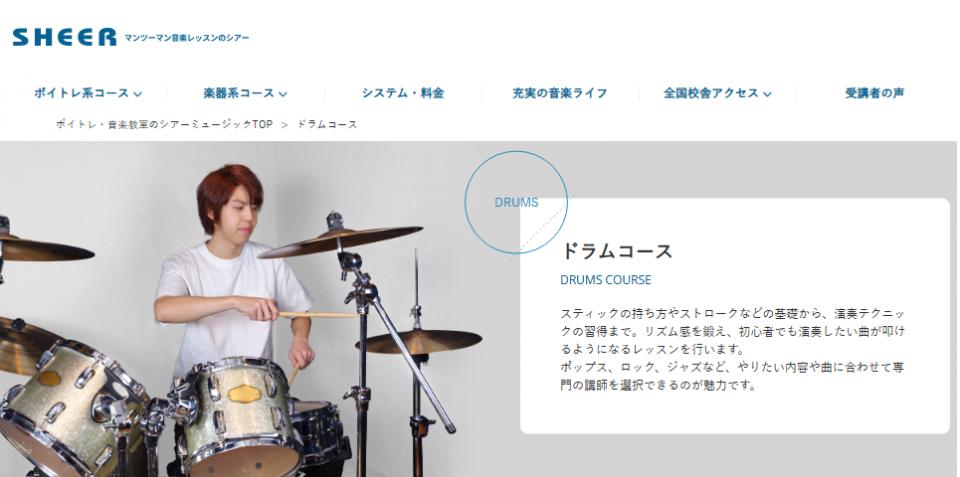Click the DRUMS circle badge

(516, 203)
